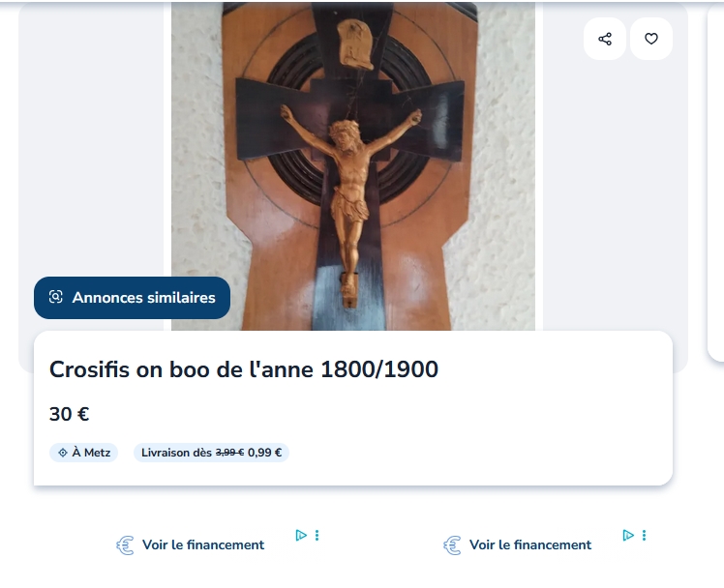Image resolution: width=724 pixels, height=588 pixels.
Task: Click the 30 € price
Action: point(70,414)
